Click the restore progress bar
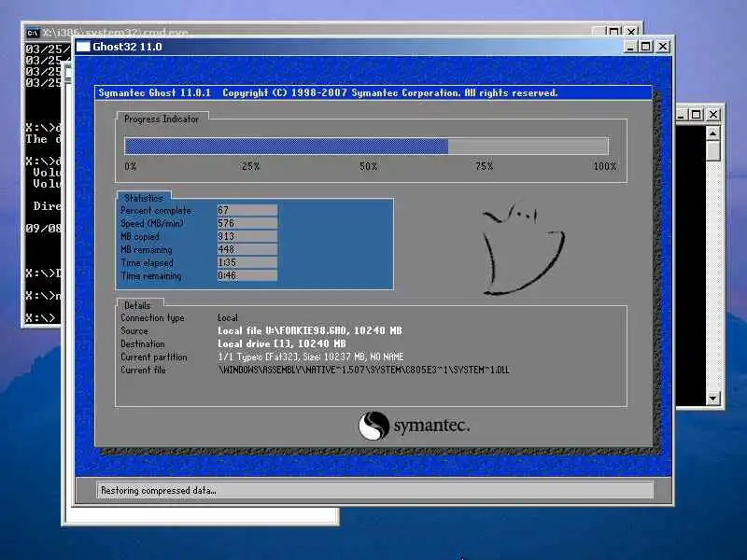This screenshot has height=560, width=747. 366,146
